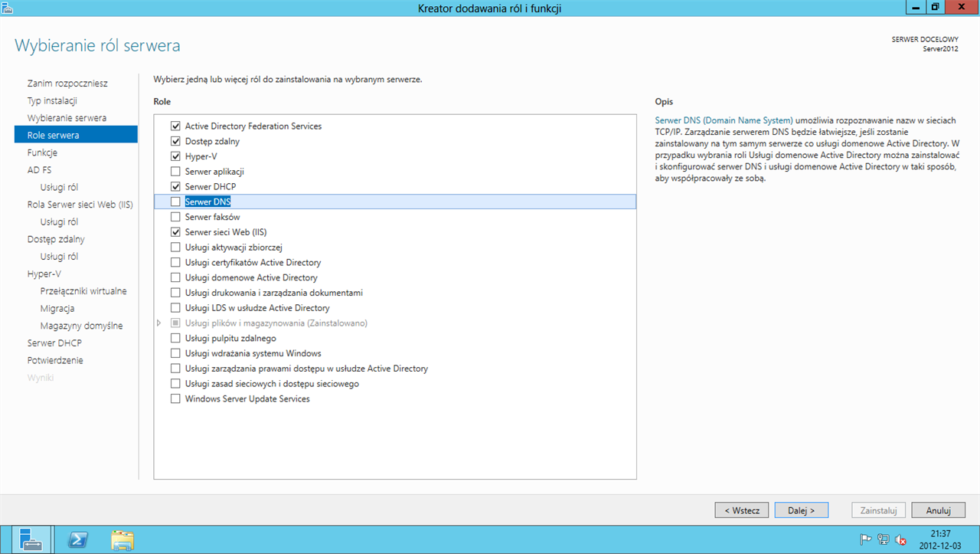Screen dimensions: 980x554
Task: Check Usługi wdrażania systemu Windows
Action: (x=175, y=353)
